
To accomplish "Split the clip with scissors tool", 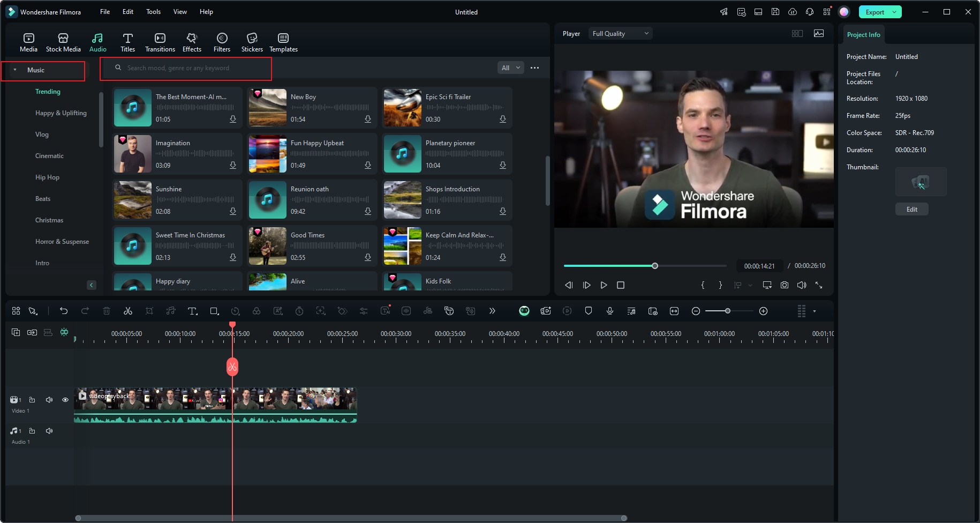I will pyautogui.click(x=128, y=311).
